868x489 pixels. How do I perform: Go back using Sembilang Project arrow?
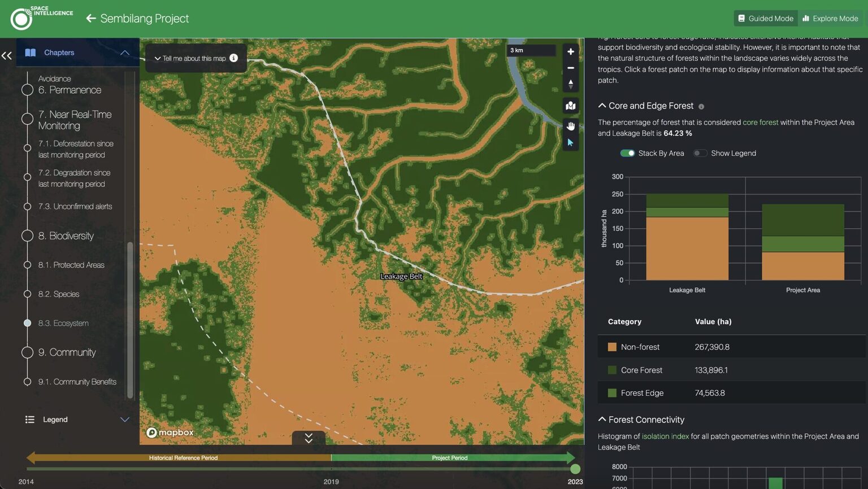(90, 18)
